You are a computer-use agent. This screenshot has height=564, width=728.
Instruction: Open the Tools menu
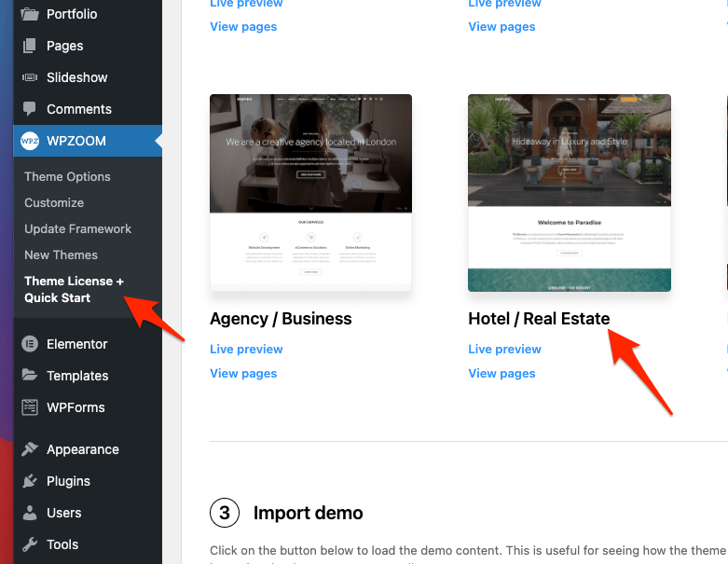(88, 544)
